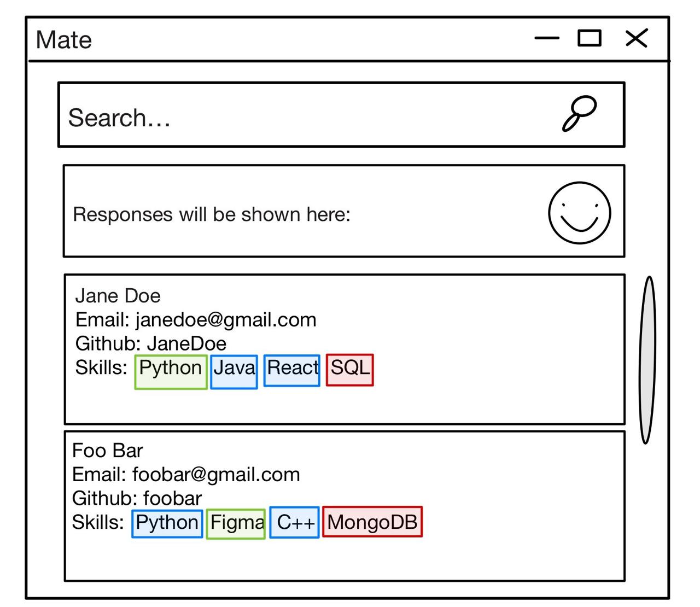Image resolution: width=700 pixels, height=607 pixels.
Task: Click the smiley face icon
Action: 579,213
